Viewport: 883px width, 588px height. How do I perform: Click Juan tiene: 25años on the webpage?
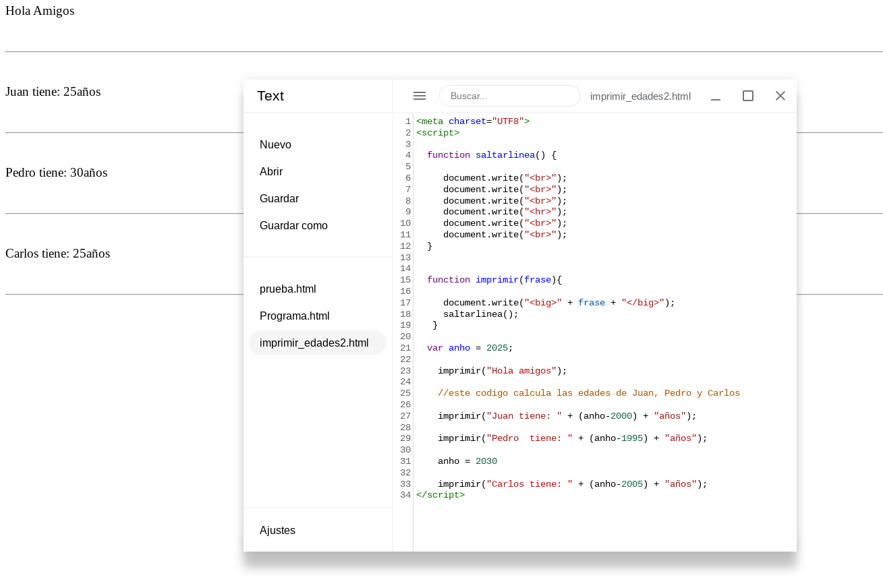point(53,92)
